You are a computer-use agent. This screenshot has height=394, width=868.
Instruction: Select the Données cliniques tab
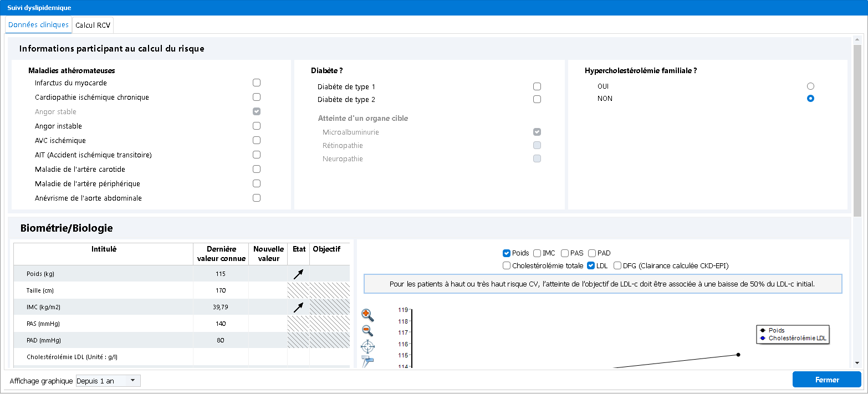39,25
